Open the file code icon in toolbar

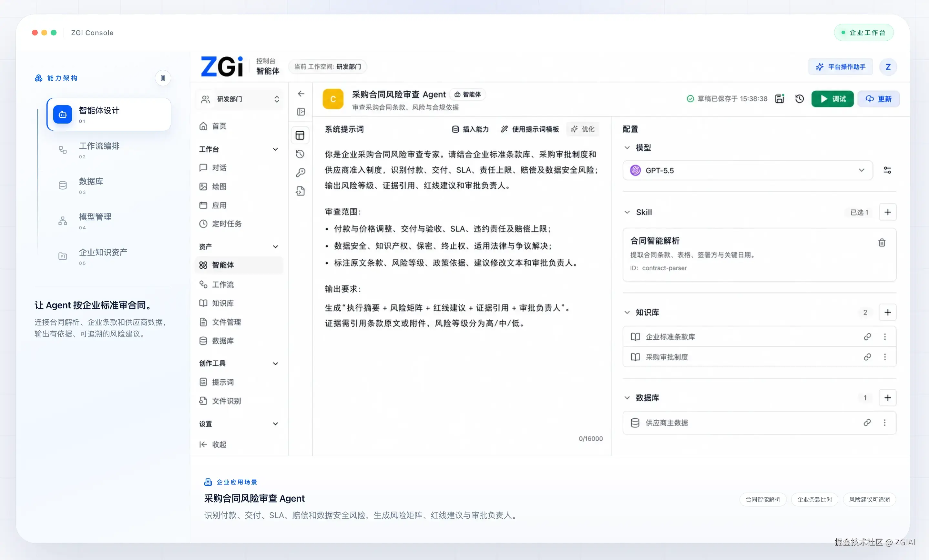[300, 191]
